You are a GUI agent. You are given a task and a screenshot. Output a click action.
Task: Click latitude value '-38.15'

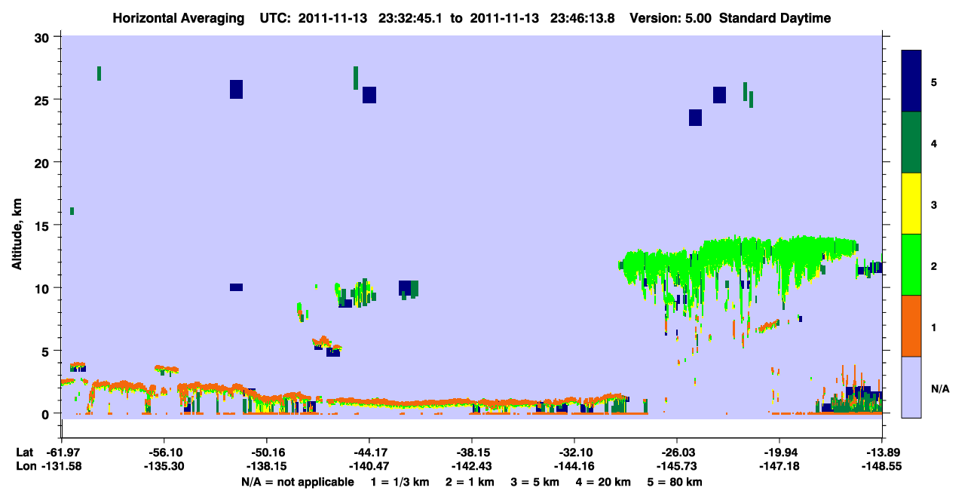click(x=471, y=452)
